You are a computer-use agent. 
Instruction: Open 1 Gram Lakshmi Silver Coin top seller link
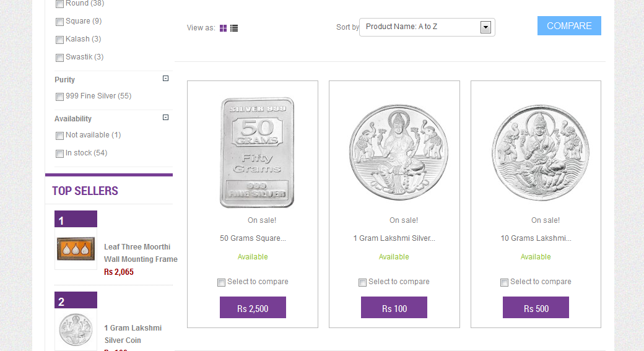pyautogui.click(x=133, y=334)
